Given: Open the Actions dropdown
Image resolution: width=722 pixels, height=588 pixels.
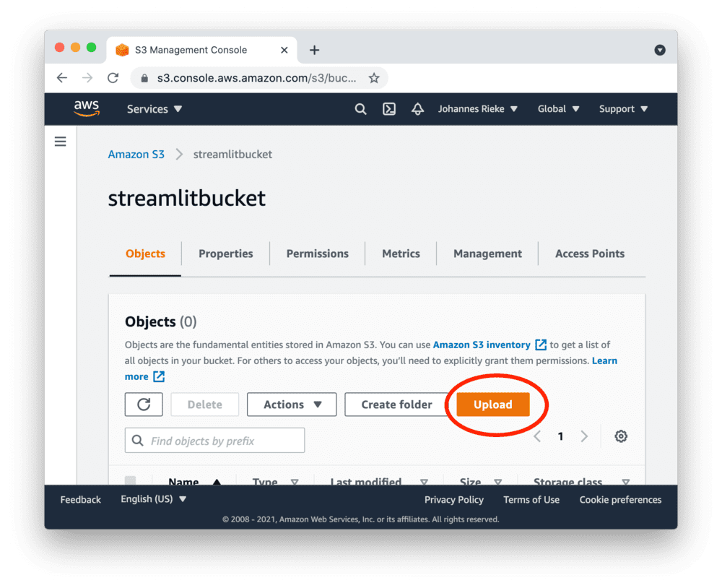Looking at the screenshot, I should [x=291, y=404].
